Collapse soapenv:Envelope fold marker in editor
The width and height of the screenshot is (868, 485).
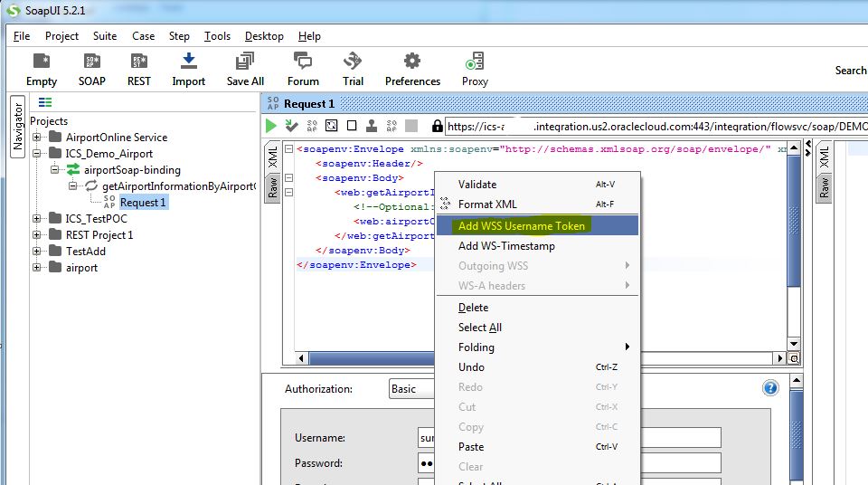click(x=289, y=148)
